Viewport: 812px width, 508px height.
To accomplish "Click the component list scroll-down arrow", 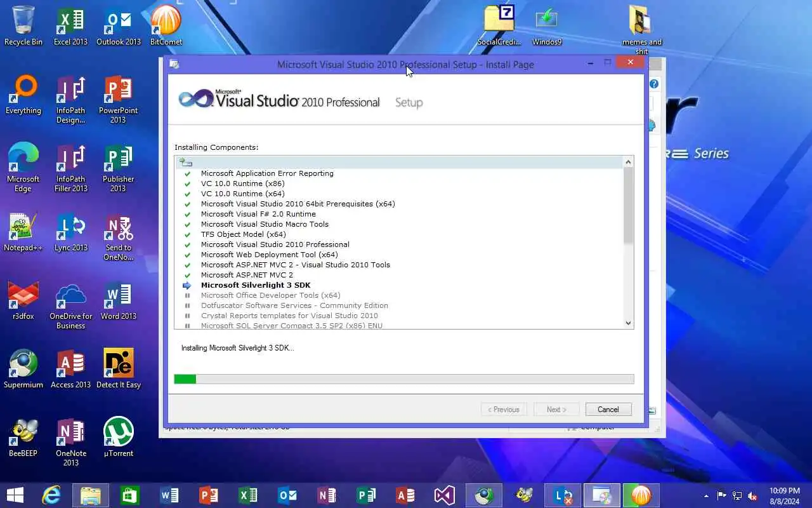I will (628, 323).
